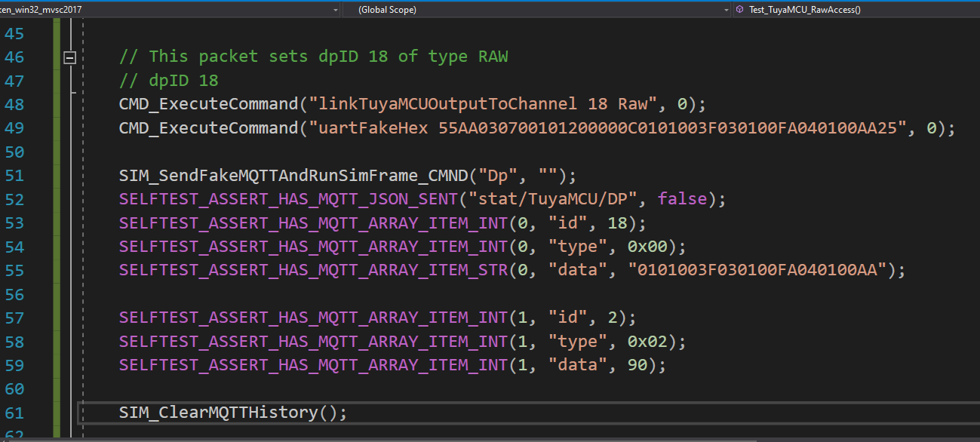Click the cube icon beside Test_TuyaMCU_RawAccess()
Screen dimensions: 980x442
[740, 10]
